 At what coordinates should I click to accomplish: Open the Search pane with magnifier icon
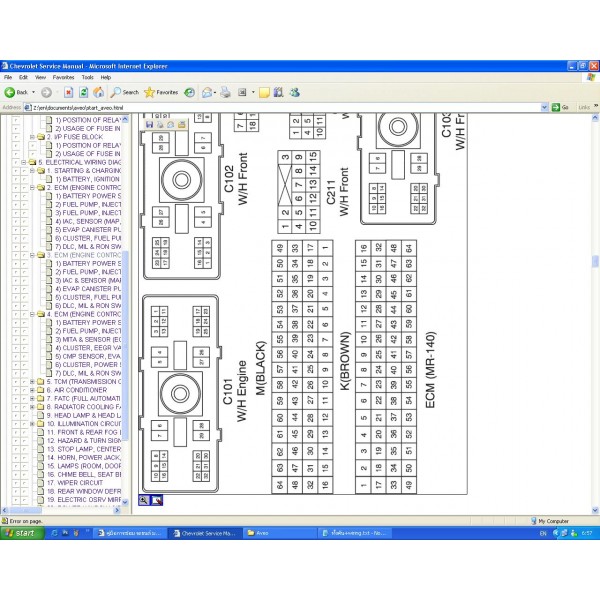tap(125, 92)
